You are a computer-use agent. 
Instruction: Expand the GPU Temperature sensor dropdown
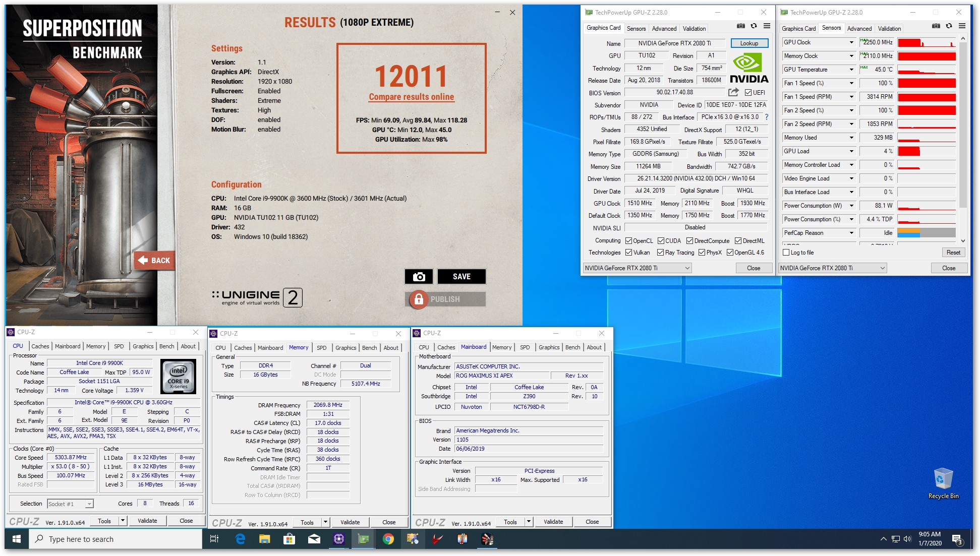851,70
